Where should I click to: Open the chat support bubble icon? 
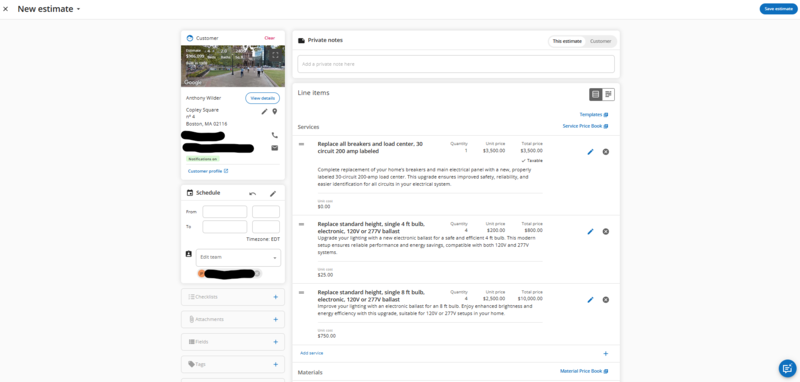(x=787, y=368)
